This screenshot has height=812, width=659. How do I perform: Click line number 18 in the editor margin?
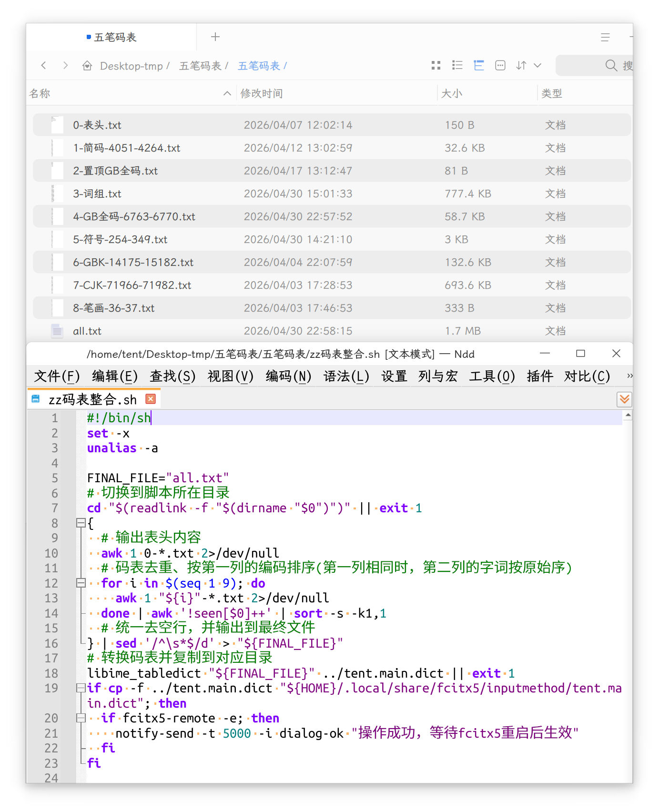pyautogui.click(x=51, y=673)
